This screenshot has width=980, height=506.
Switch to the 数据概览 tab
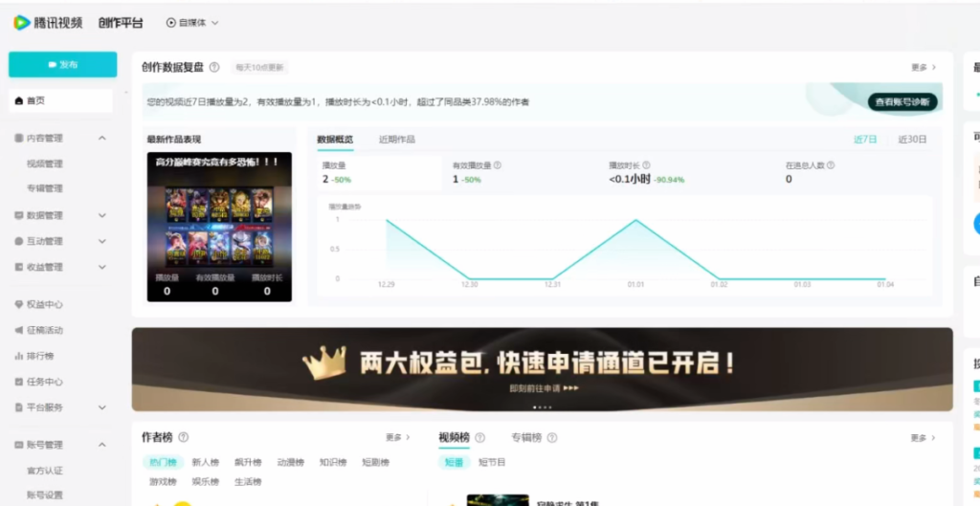(335, 140)
